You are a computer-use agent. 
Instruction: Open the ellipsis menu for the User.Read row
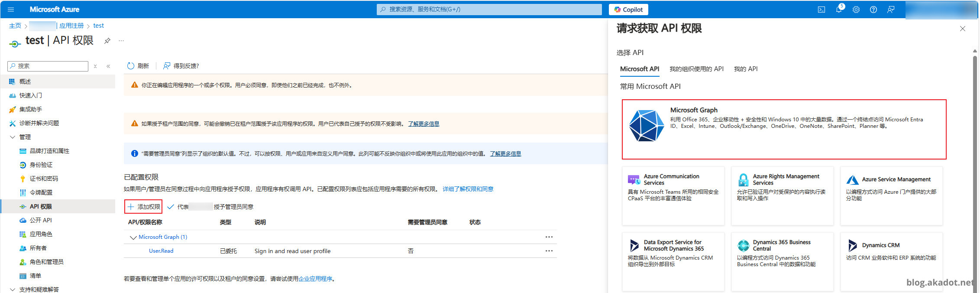549,251
